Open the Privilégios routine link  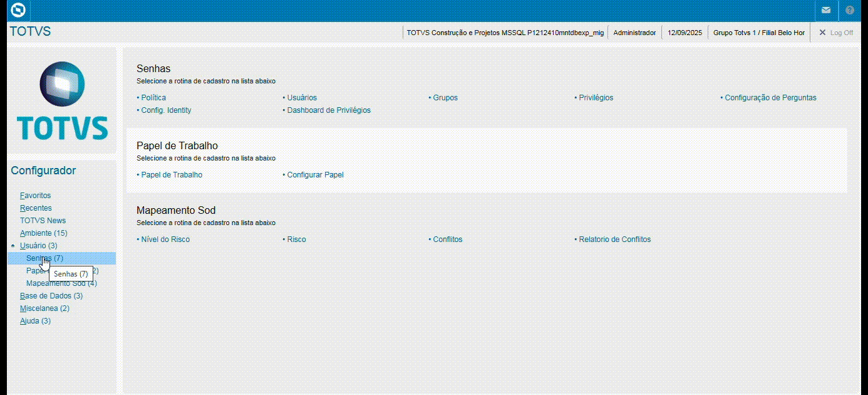[596, 98]
